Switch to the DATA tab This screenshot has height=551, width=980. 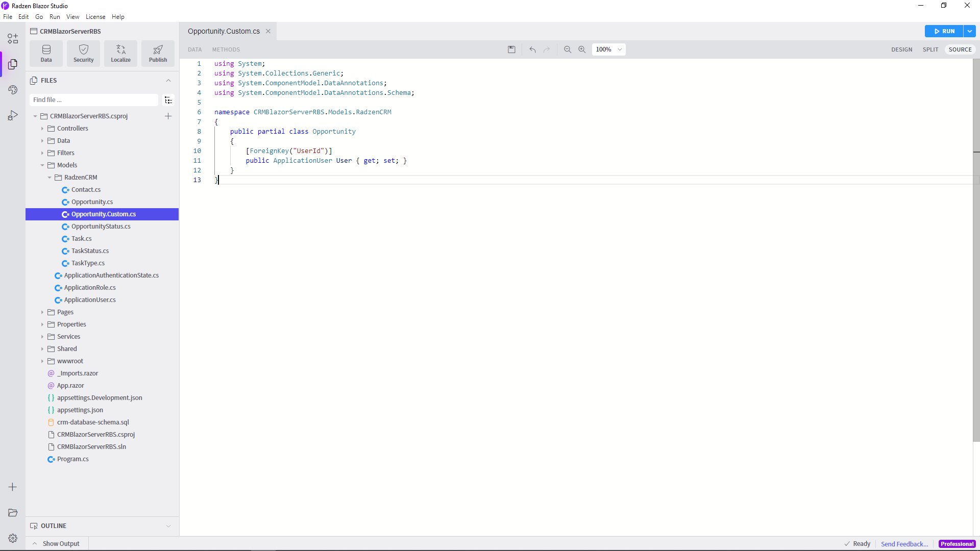(194, 49)
